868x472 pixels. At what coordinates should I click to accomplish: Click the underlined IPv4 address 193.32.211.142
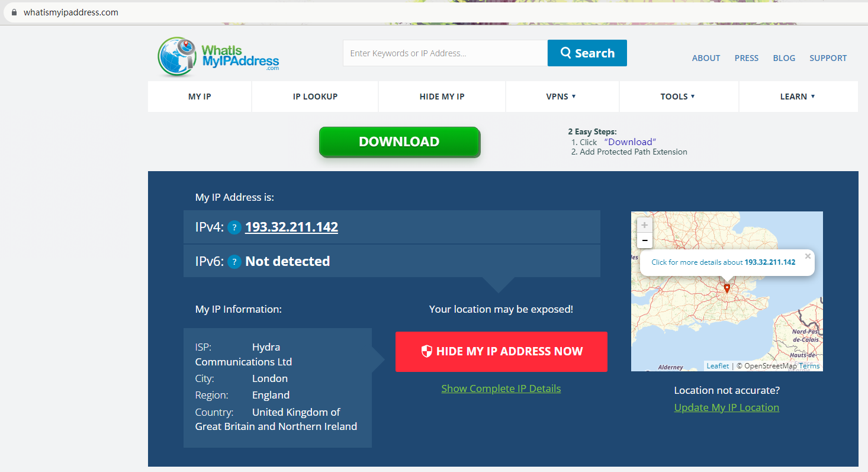pos(291,227)
